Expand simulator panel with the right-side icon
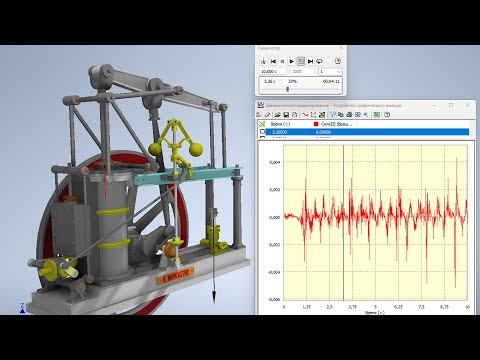This screenshot has width=480, height=360. 338,61
